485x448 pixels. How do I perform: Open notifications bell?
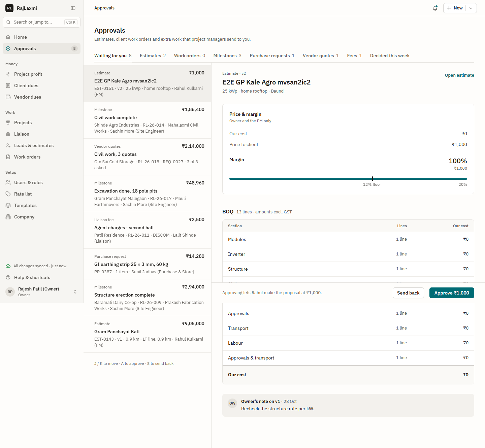coord(435,8)
